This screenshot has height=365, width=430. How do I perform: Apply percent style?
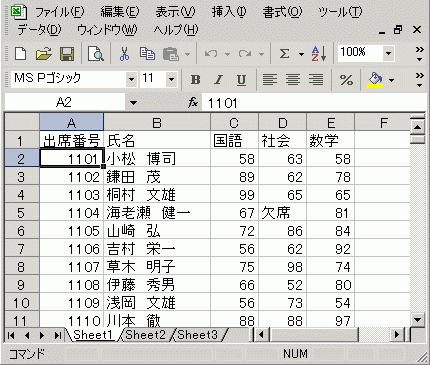tap(346, 80)
